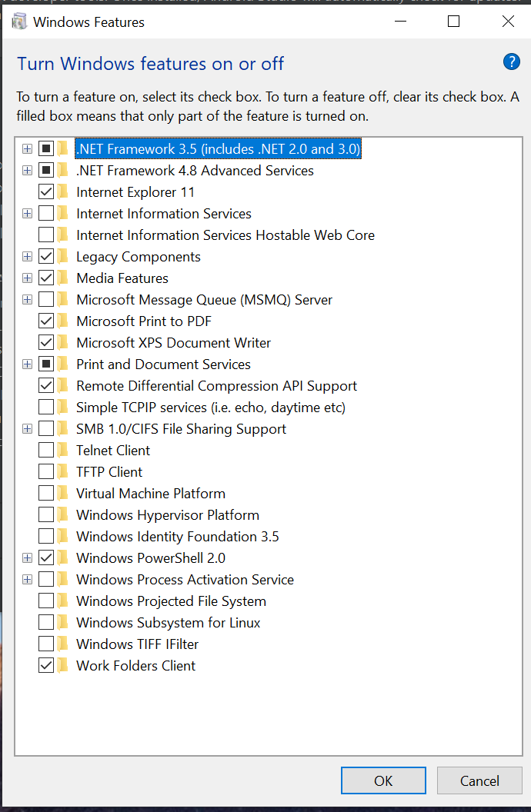Click the blue help question mark icon
This screenshot has width=531, height=812.
tap(512, 62)
